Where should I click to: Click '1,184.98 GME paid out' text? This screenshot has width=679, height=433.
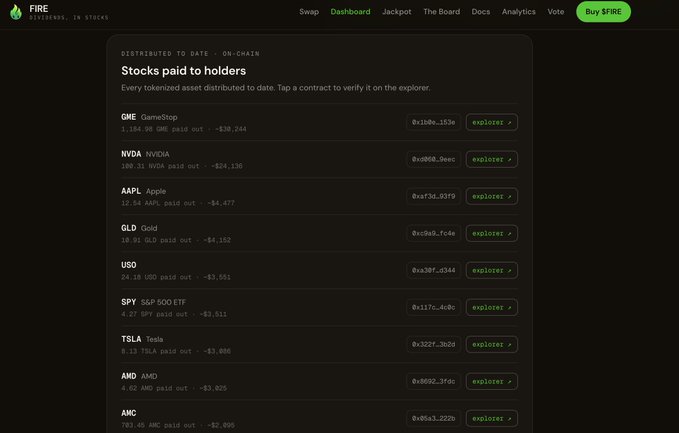(162, 129)
